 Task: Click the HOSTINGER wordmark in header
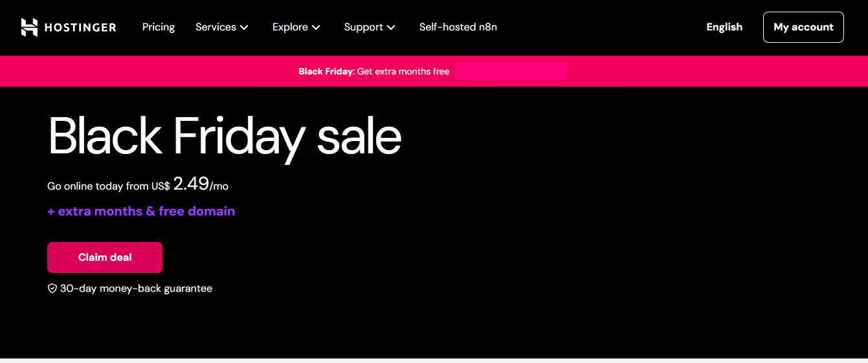(x=80, y=27)
